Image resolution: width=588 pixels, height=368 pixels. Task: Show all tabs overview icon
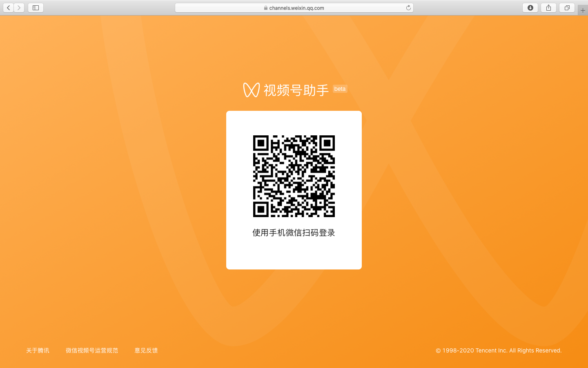[x=567, y=8]
